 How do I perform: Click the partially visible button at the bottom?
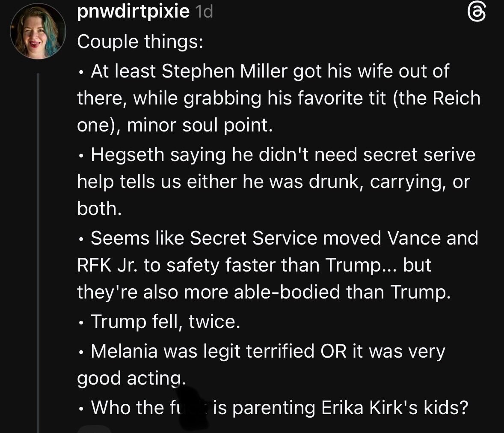pos(94,429)
